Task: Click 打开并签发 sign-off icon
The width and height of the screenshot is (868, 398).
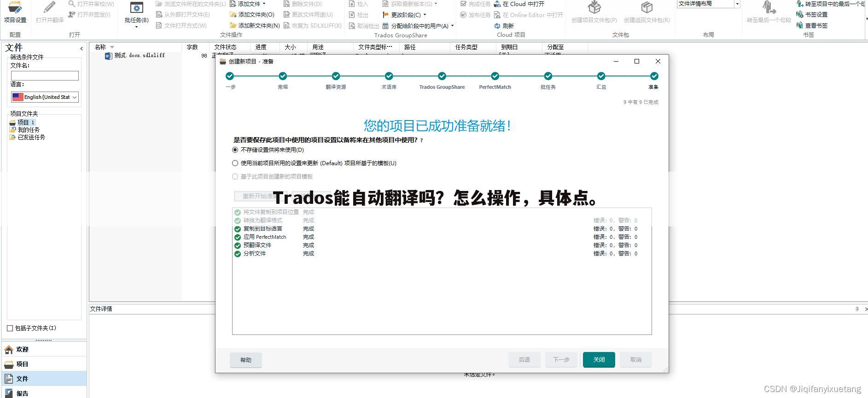Action: coord(72,15)
